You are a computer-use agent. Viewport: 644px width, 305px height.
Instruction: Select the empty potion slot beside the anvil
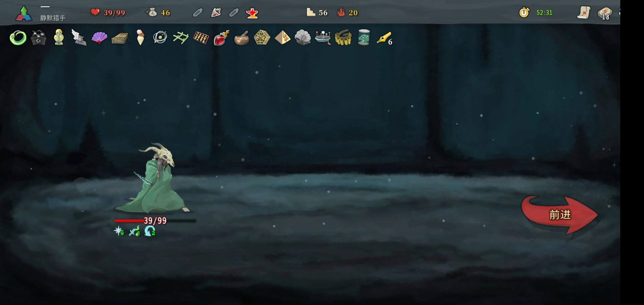234,12
